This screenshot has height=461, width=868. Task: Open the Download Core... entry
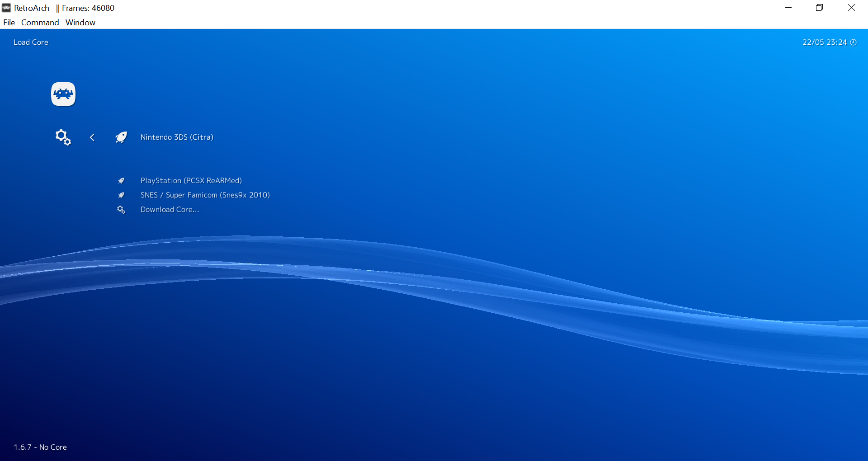(170, 210)
